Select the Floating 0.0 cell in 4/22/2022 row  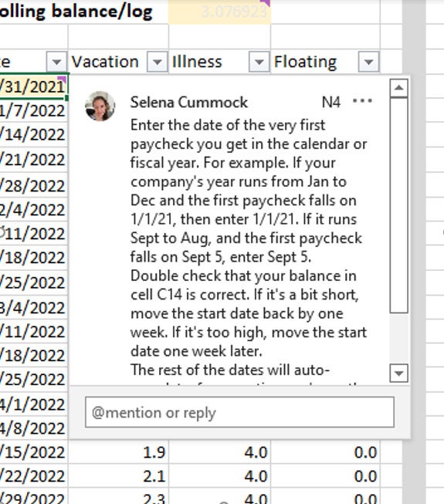325,475
